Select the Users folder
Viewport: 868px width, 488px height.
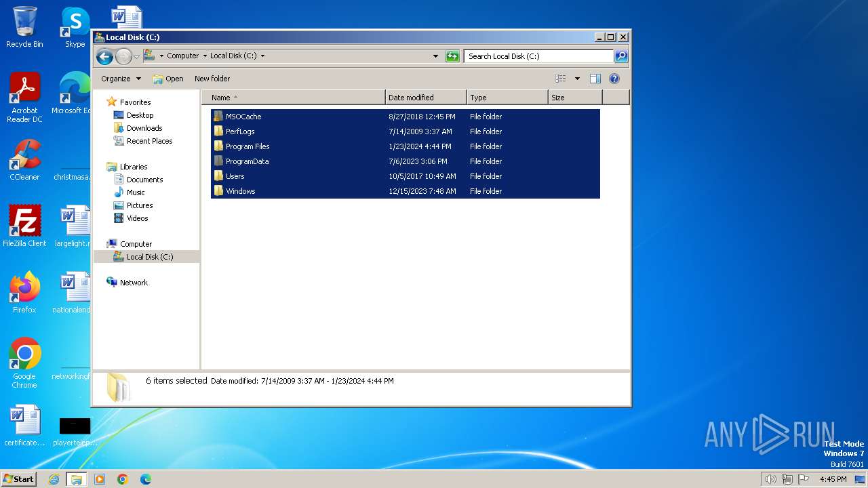click(x=406, y=176)
